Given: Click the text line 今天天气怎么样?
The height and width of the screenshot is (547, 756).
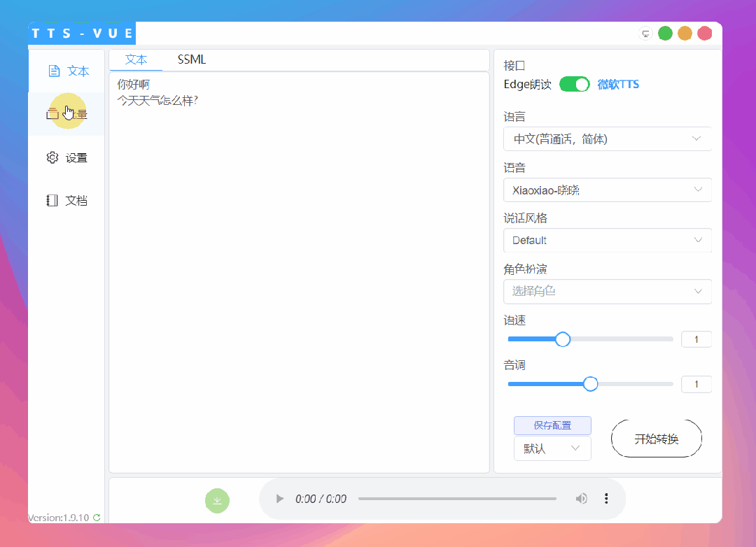Looking at the screenshot, I should [x=157, y=100].
